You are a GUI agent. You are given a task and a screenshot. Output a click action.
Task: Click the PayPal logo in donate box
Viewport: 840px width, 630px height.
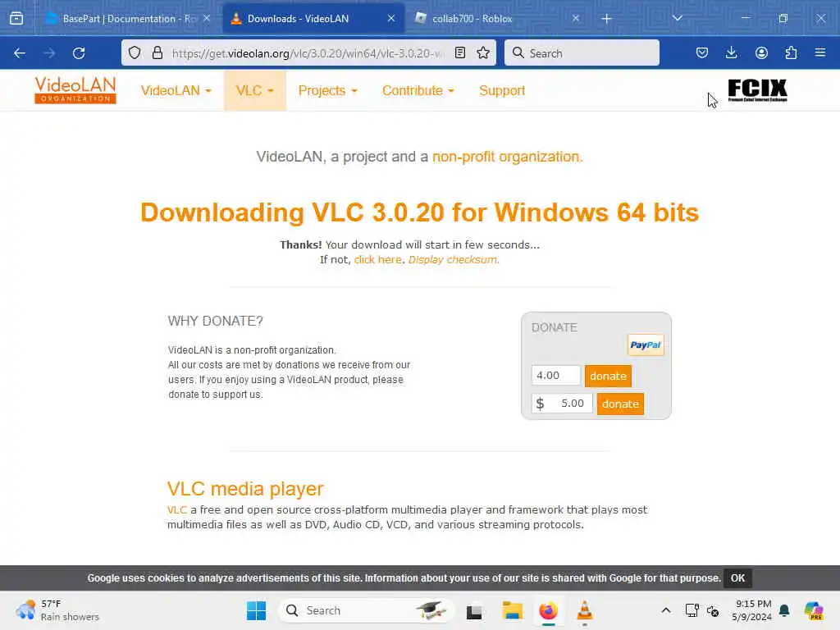pyautogui.click(x=646, y=345)
